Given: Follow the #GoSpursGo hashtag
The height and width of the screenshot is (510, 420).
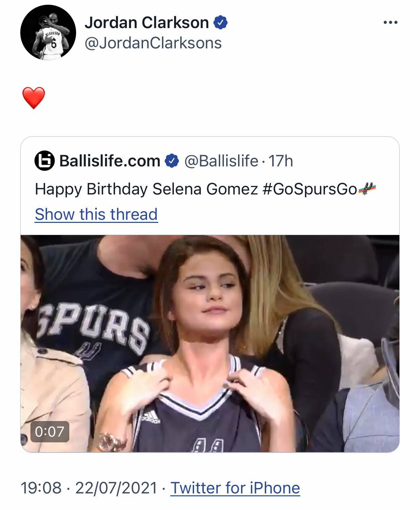Looking at the screenshot, I should 309,189.
